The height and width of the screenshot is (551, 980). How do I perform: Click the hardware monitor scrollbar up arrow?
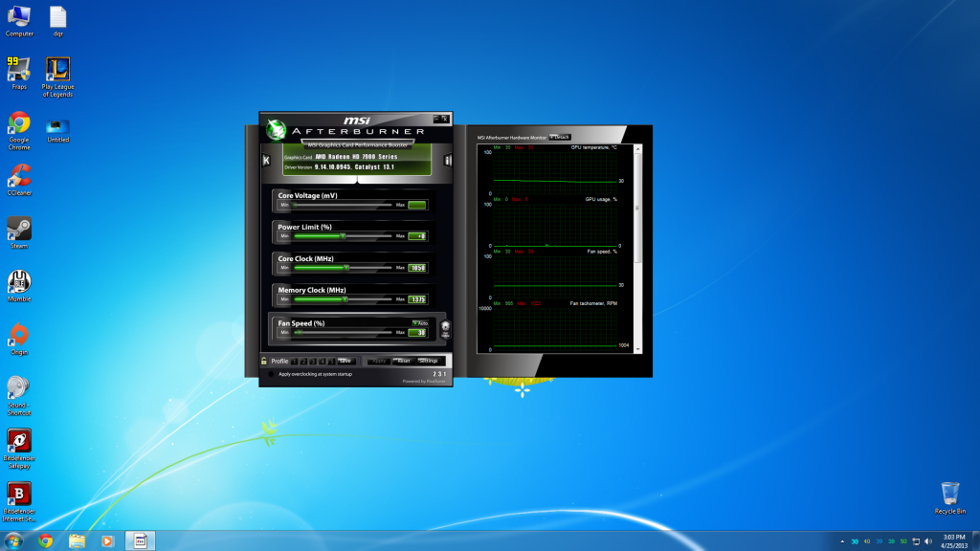pos(638,148)
